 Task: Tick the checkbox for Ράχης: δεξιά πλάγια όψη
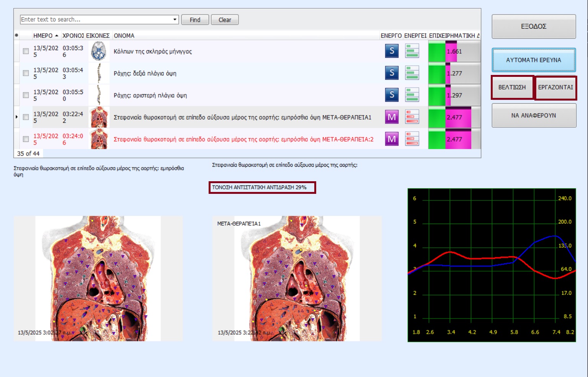(26, 73)
